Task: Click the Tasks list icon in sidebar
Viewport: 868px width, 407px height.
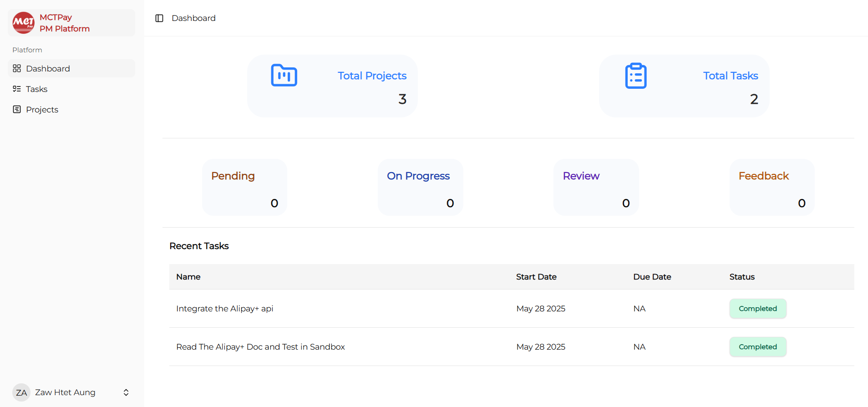Action: pos(17,89)
